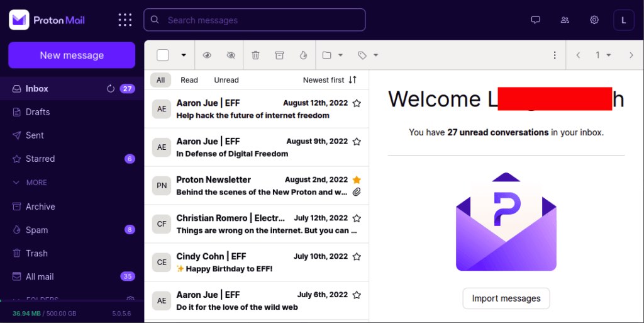
Task: Click the New message button
Action: pos(72,55)
